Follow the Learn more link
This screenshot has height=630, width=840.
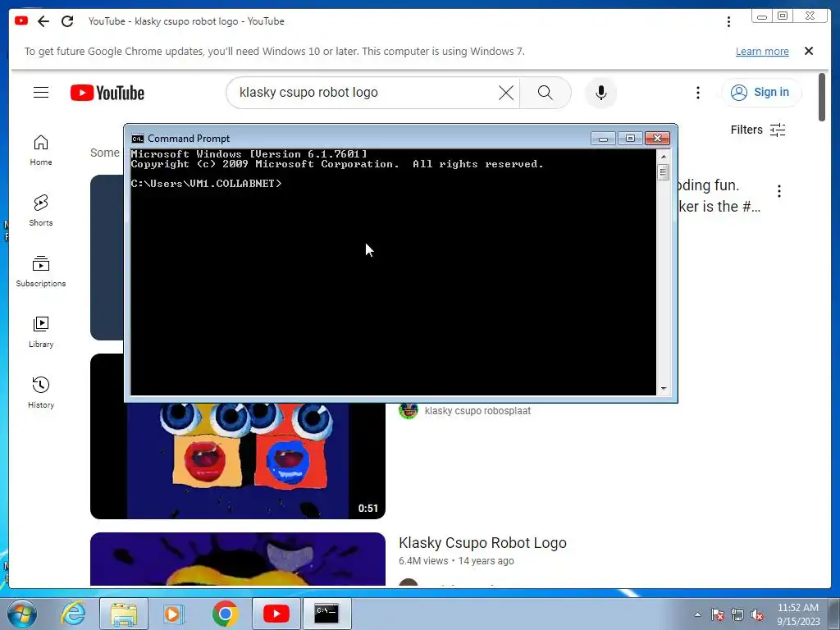tap(762, 52)
